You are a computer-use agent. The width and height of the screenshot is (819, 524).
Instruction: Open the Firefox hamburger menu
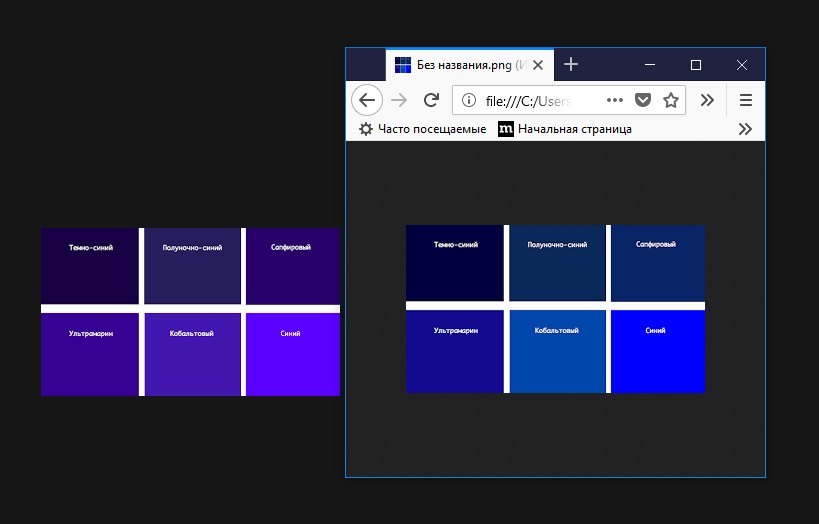(x=746, y=100)
